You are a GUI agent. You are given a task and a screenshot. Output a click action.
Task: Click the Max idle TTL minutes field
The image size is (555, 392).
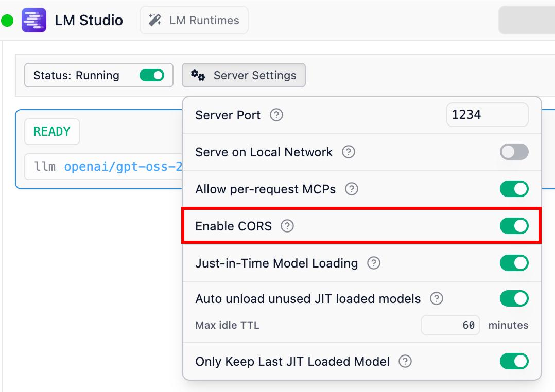(x=450, y=325)
